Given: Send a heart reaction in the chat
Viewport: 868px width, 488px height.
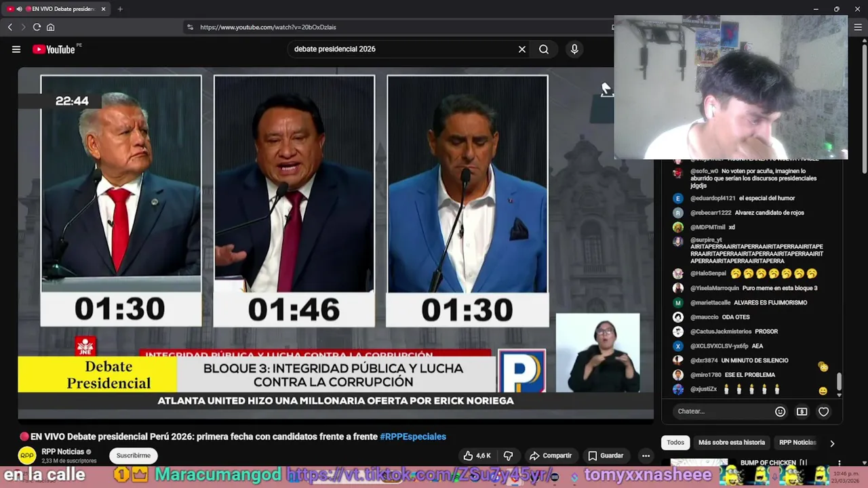Looking at the screenshot, I should pos(823,411).
